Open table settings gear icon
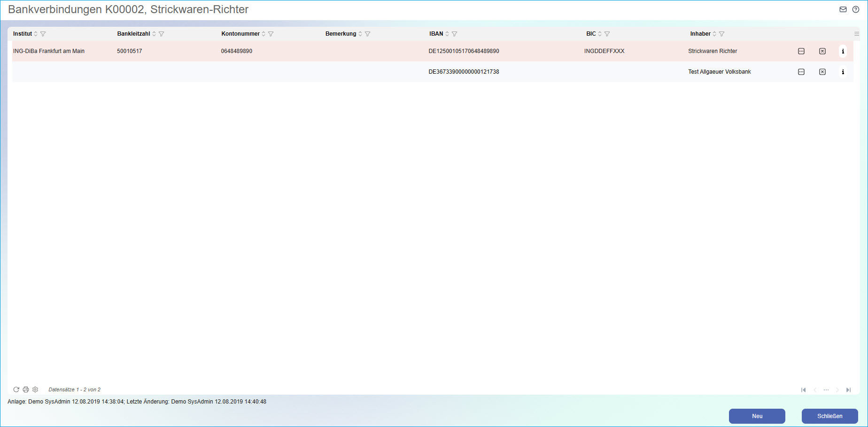Viewport: 868px width, 427px height. point(35,389)
